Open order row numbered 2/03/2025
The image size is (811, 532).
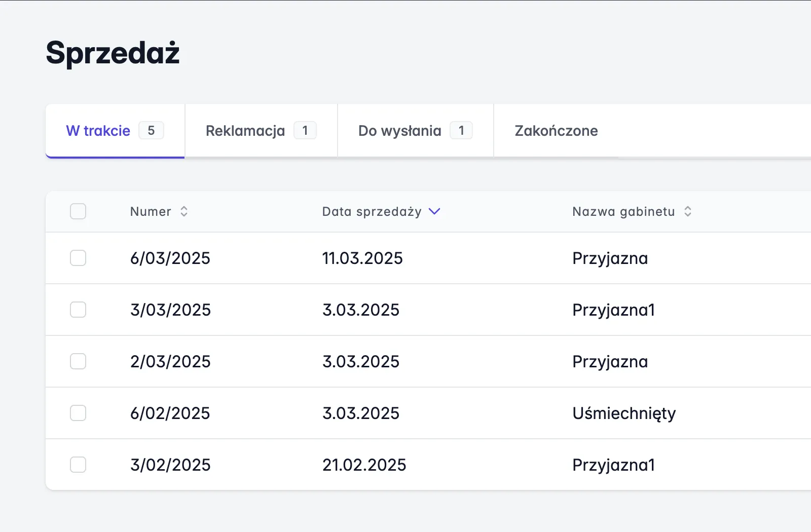tap(171, 361)
